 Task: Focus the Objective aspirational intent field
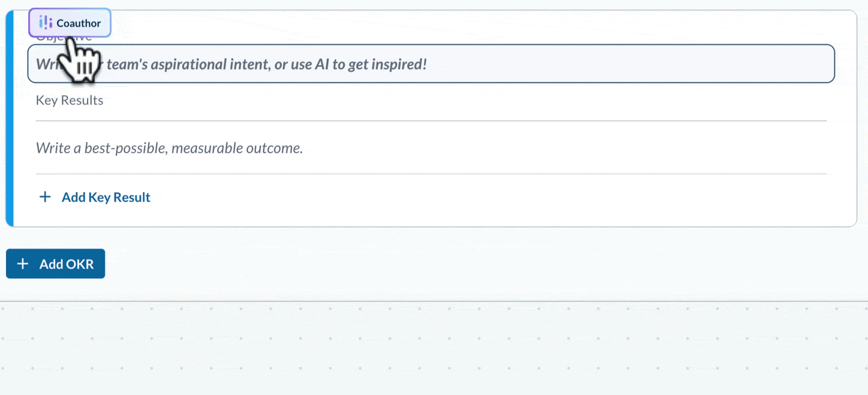click(x=431, y=64)
